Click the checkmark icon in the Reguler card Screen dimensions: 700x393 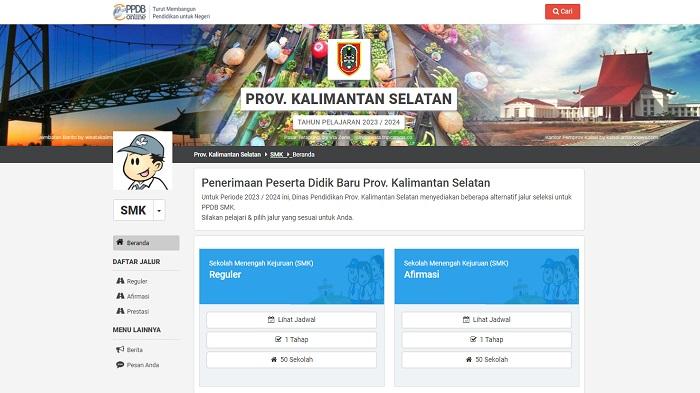point(278,339)
